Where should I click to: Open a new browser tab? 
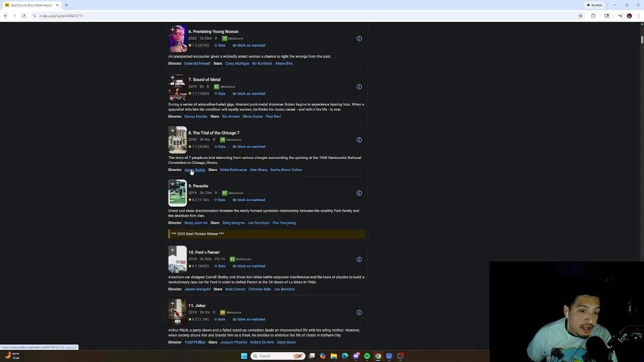pos(66,5)
